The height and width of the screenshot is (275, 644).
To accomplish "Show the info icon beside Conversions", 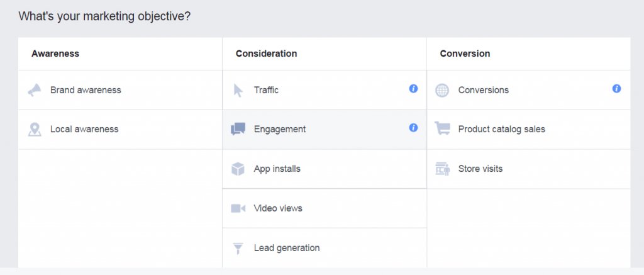I will [x=616, y=88].
